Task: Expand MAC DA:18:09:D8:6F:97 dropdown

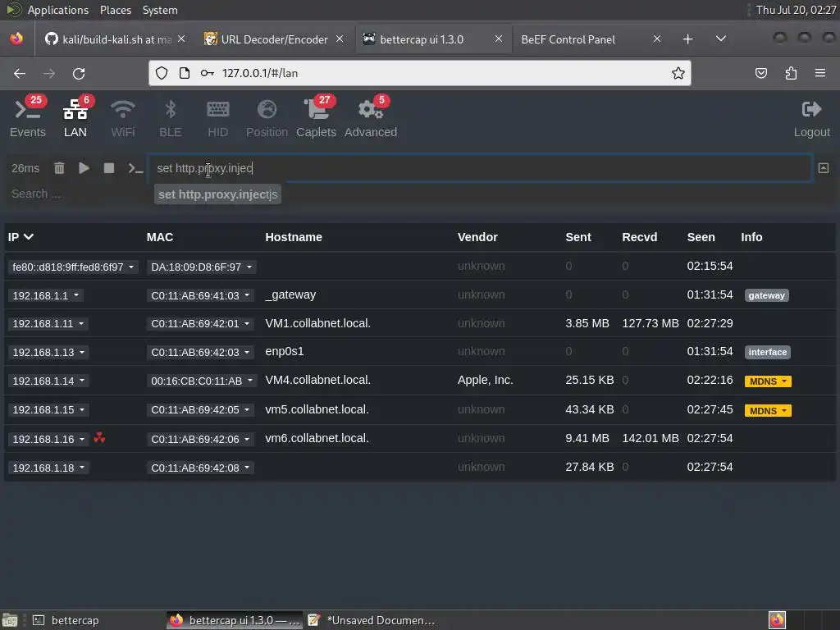Action: pos(202,267)
